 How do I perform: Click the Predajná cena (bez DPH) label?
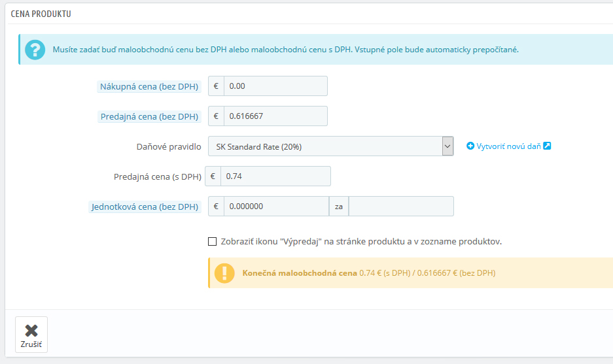pos(149,116)
